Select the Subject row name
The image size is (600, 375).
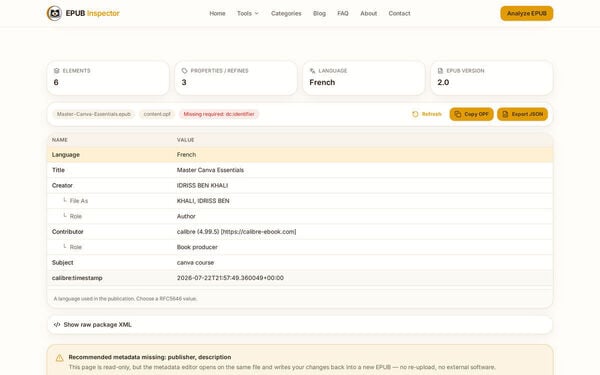click(62, 262)
